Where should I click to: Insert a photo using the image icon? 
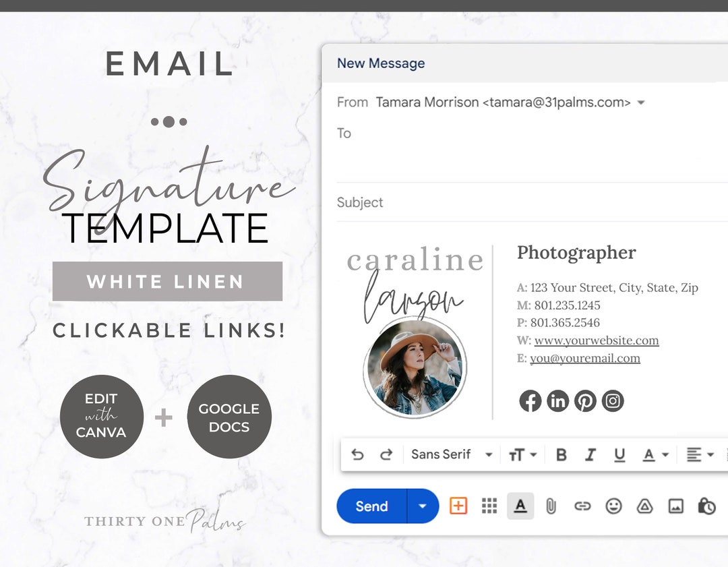(676, 506)
